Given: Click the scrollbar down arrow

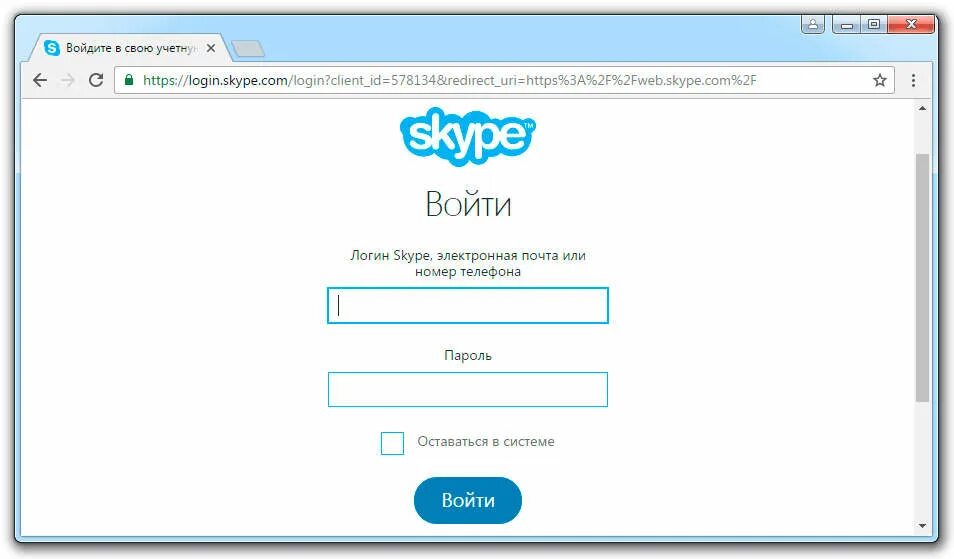Looking at the screenshot, I should [922, 526].
